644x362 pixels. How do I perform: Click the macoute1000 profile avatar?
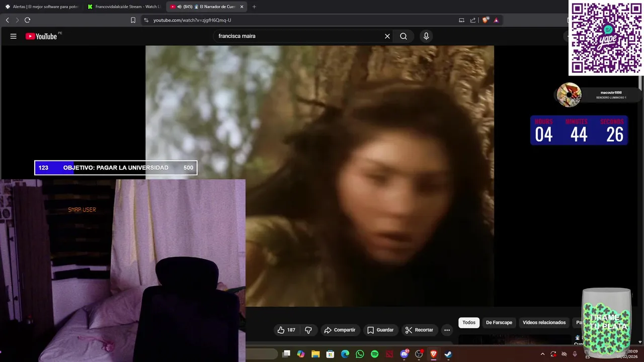pos(569,95)
